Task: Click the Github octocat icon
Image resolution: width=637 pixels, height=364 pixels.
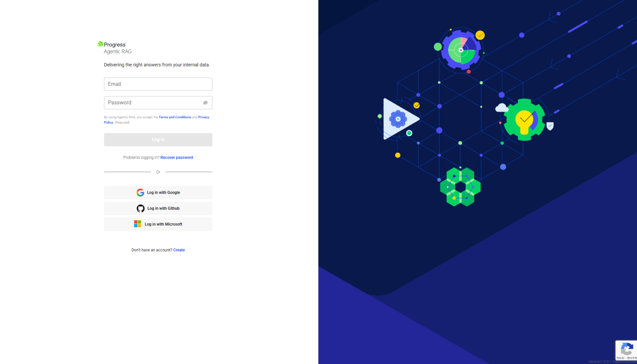Action: pos(141,208)
